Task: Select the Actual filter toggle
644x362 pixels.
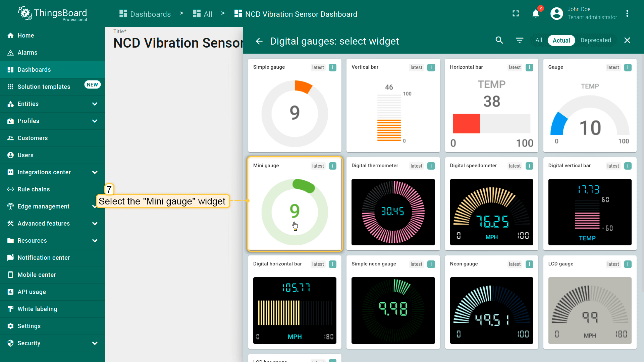Action: [561, 40]
